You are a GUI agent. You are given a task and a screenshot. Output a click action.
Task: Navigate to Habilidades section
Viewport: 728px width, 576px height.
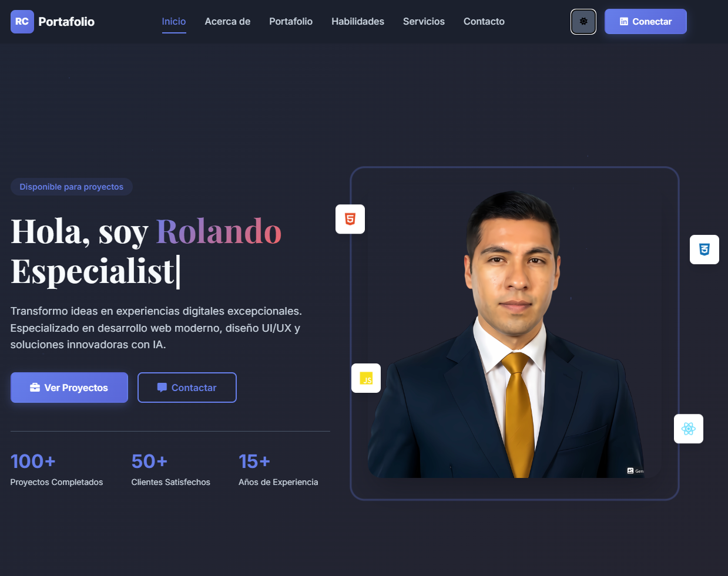click(358, 22)
